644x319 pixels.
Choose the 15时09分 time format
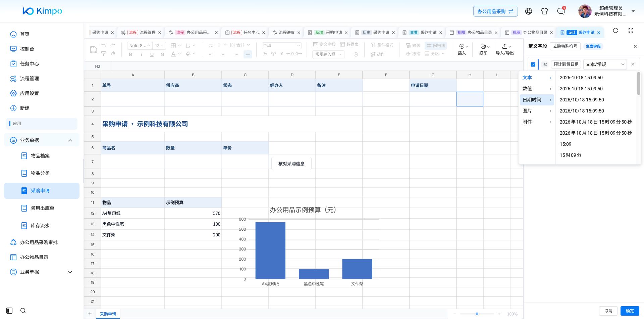pos(596,155)
